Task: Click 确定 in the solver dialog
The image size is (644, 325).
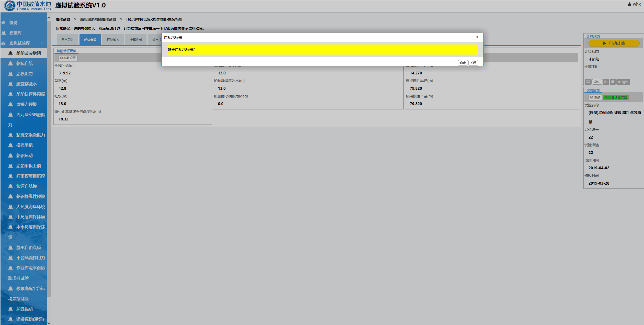Action: click(x=462, y=63)
